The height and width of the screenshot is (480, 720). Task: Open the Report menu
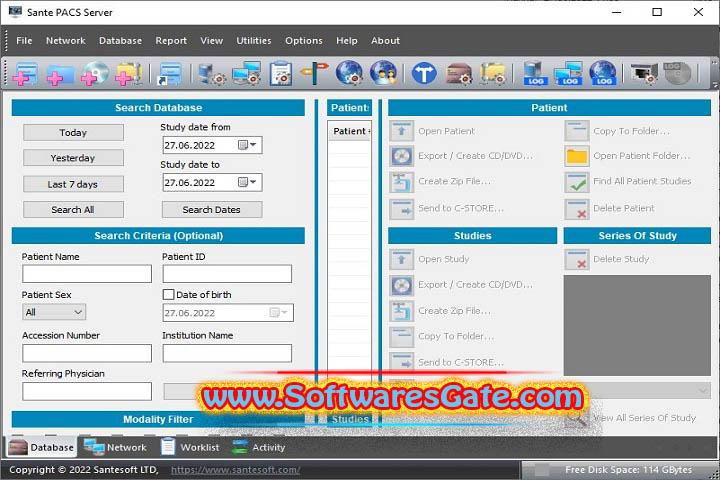[171, 40]
